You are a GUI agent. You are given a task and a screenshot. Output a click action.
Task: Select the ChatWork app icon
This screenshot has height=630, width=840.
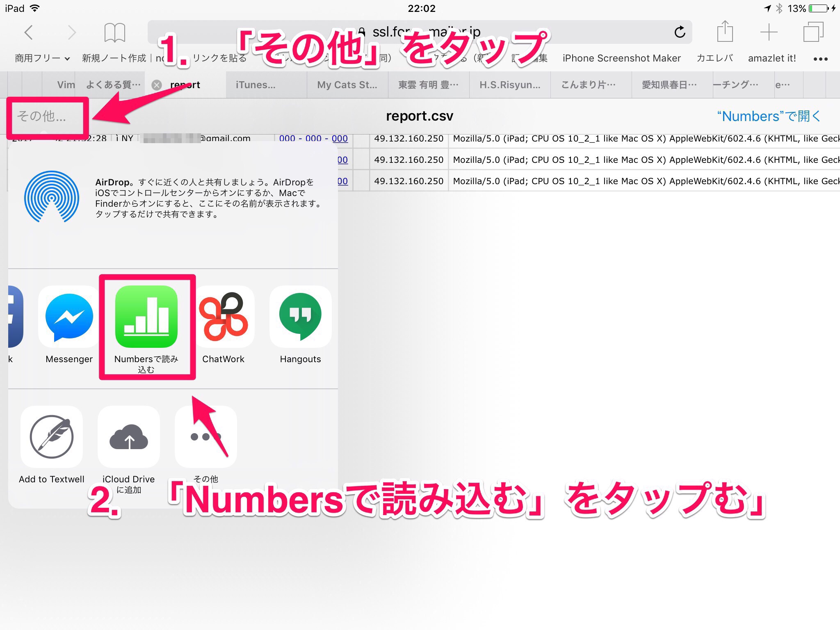[x=224, y=317]
